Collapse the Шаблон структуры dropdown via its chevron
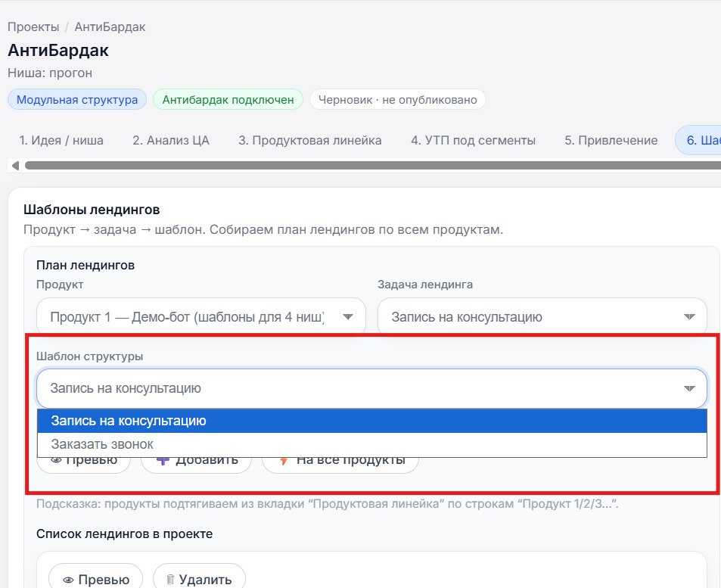Screen dimensions: 721x588 tap(689, 387)
